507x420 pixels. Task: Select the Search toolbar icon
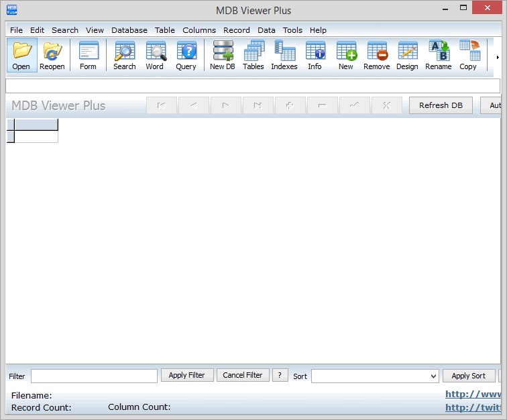click(124, 52)
